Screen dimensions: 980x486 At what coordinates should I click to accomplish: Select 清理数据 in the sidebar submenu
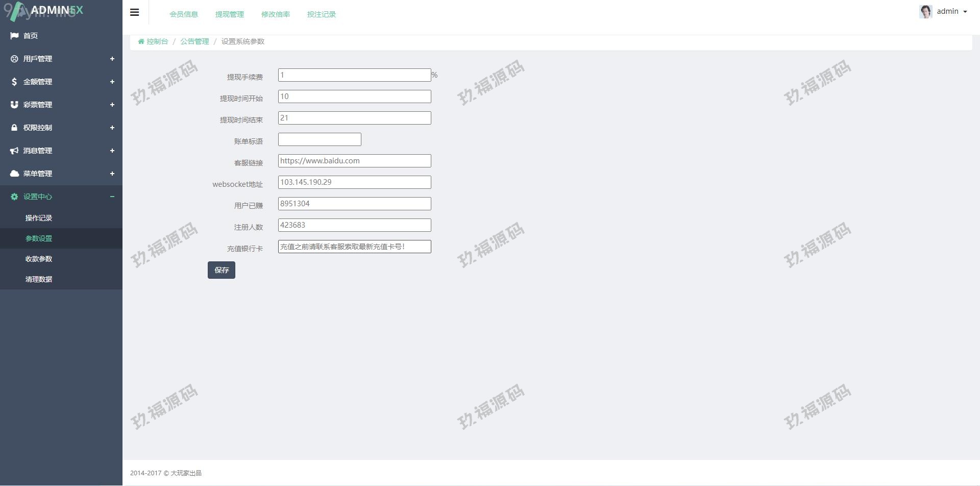tap(39, 279)
